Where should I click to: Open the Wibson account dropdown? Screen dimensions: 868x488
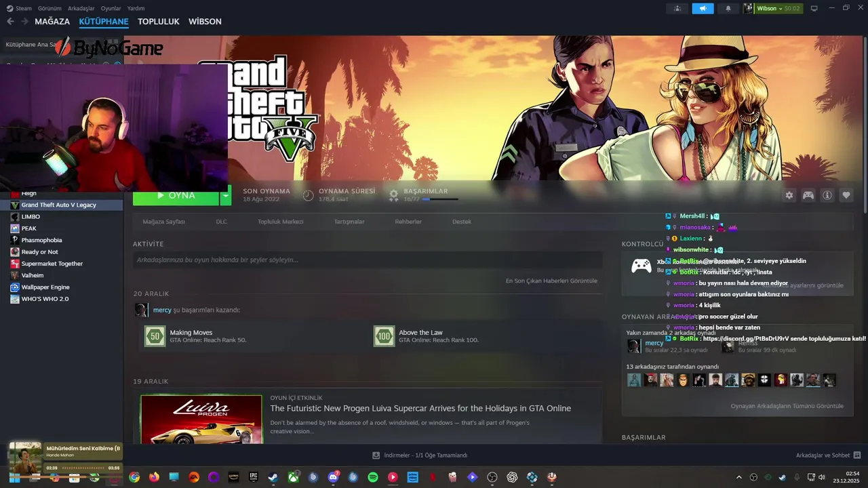point(778,8)
